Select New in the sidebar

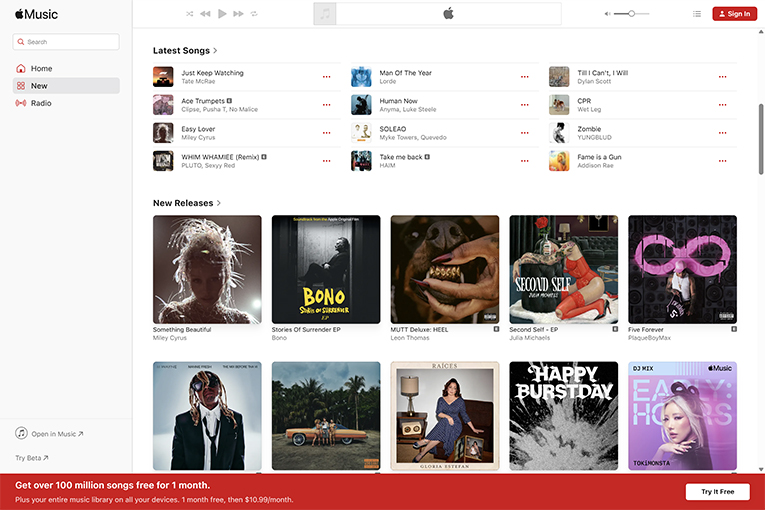pyautogui.click(x=66, y=86)
